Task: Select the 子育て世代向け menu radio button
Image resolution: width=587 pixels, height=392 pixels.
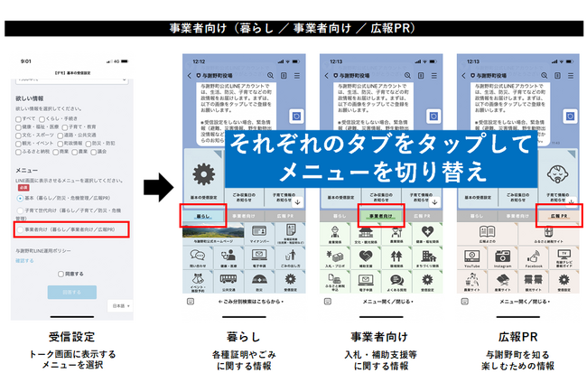Action: (x=20, y=210)
